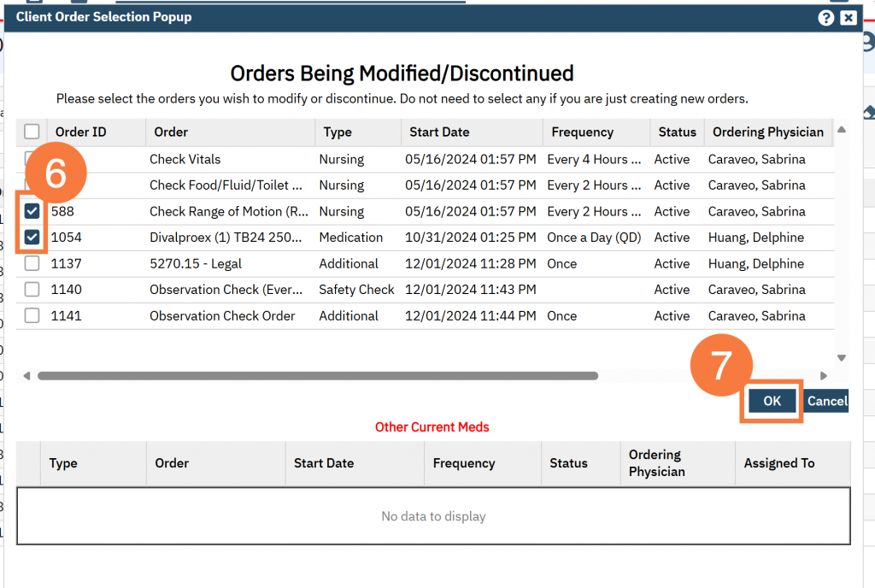
Task: Close the Client Order Selection Popup
Action: coord(848,17)
